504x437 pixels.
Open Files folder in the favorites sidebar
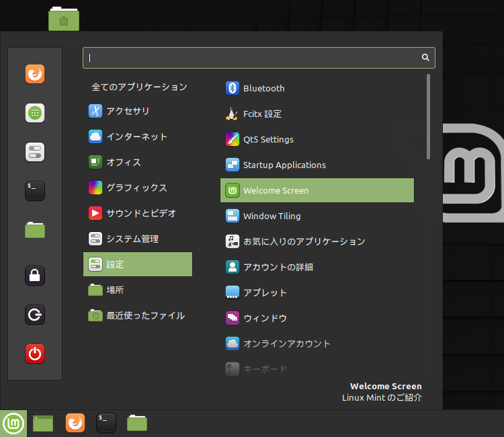pos(35,230)
